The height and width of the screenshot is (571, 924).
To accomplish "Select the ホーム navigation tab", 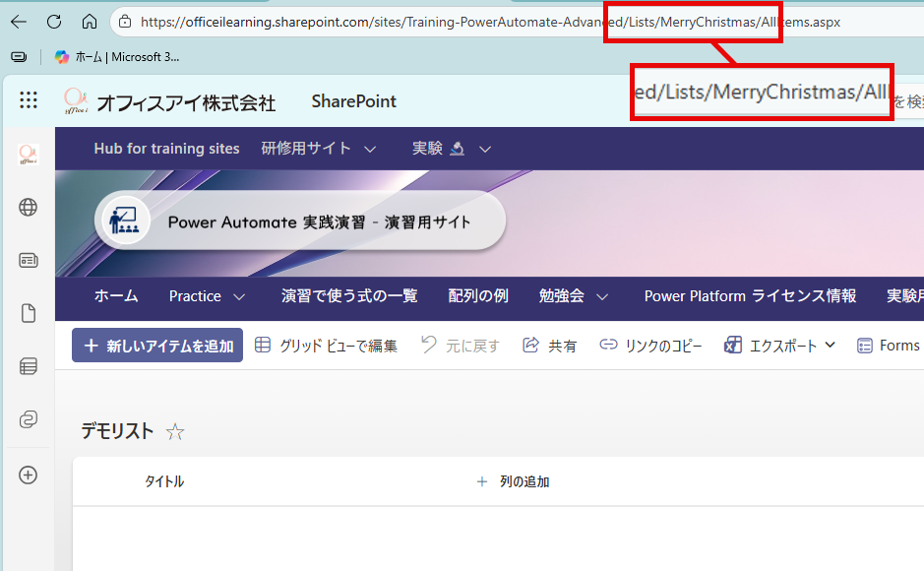I will pyautogui.click(x=116, y=295).
